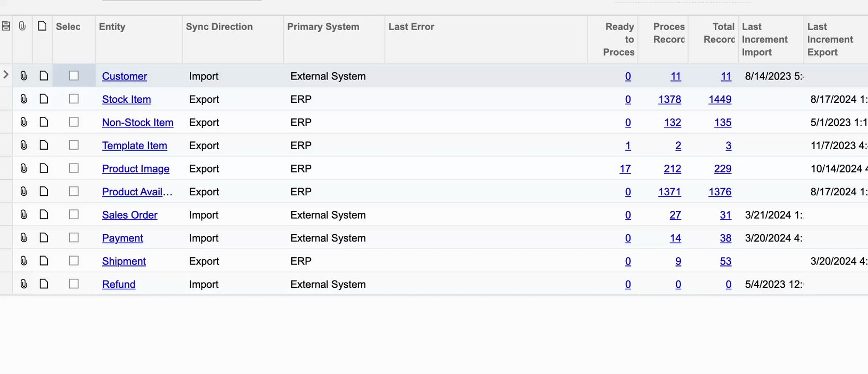Click the Files paperclip column header icon
The height and width of the screenshot is (374, 868).
pyautogui.click(x=22, y=26)
